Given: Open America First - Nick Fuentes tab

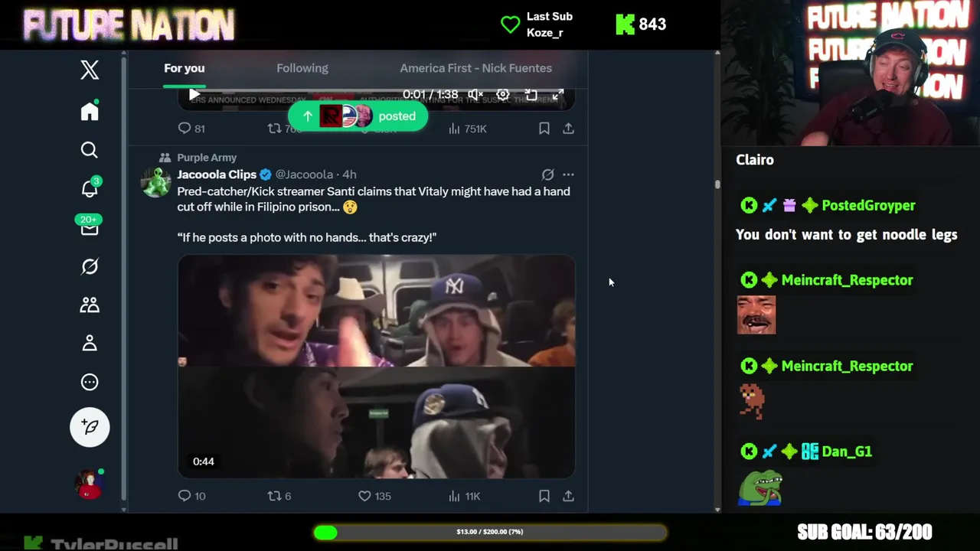Looking at the screenshot, I should click(475, 68).
